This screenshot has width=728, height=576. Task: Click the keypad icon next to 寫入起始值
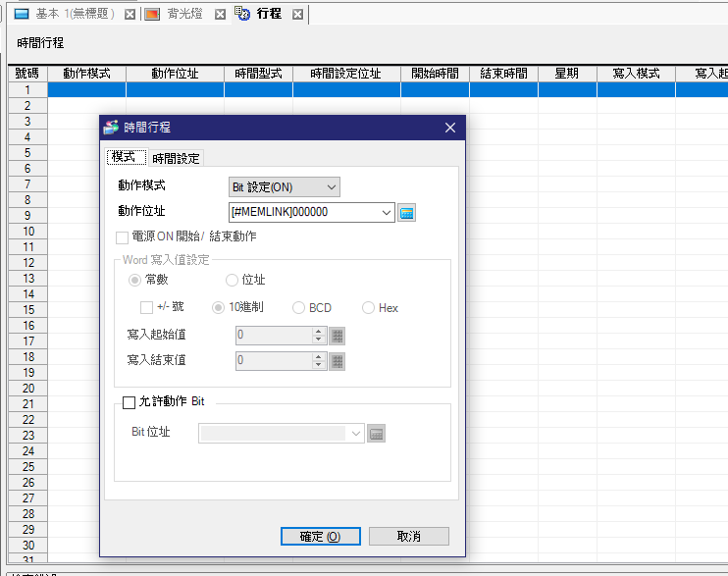338,336
